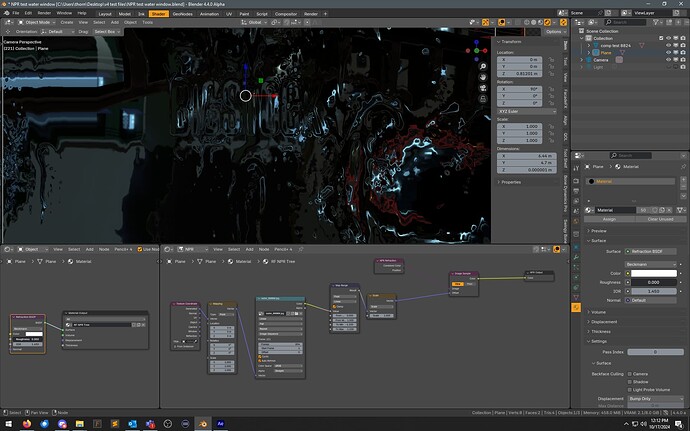This screenshot has width=690, height=431.
Task: Collapse the Transform panel
Action: [x=510, y=41]
